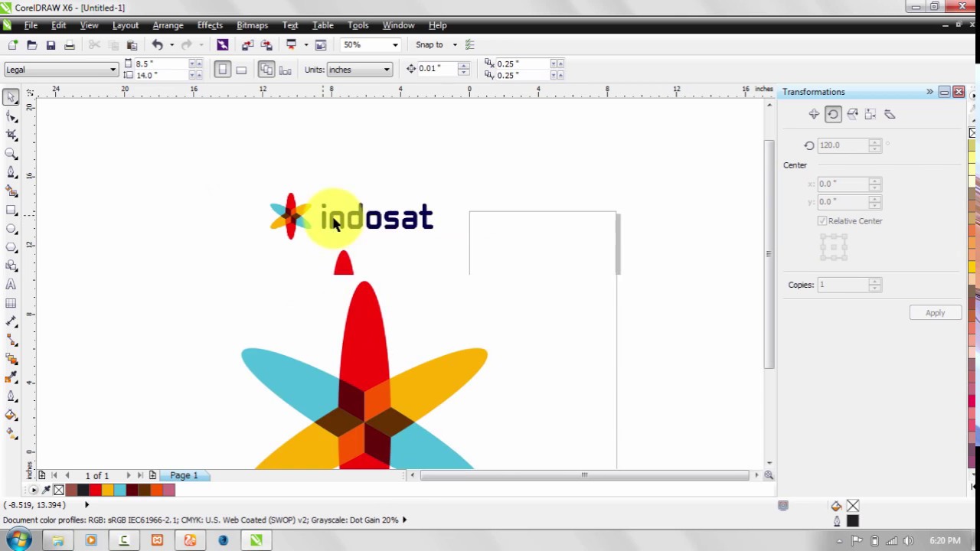Select the Zoom tool
This screenshot has height=551, width=980.
click(x=11, y=154)
